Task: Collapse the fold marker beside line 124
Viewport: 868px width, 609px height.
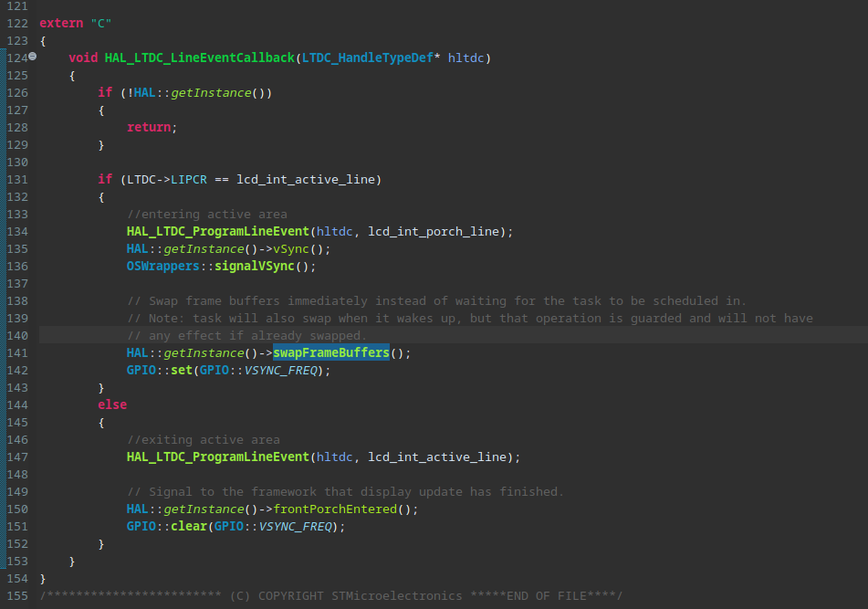Action: pyautogui.click(x=31, y=56)
